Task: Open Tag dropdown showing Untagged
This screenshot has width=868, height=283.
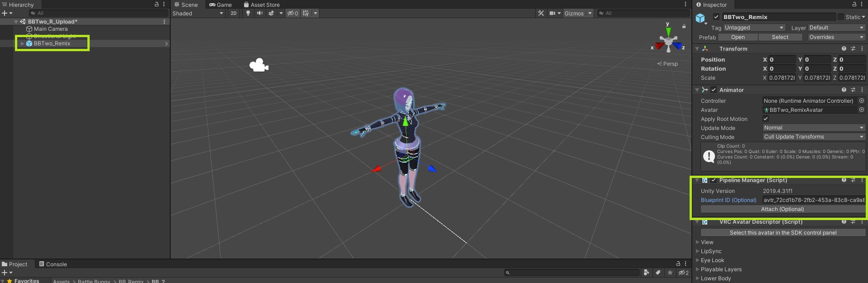Action: tap(754, 28)
